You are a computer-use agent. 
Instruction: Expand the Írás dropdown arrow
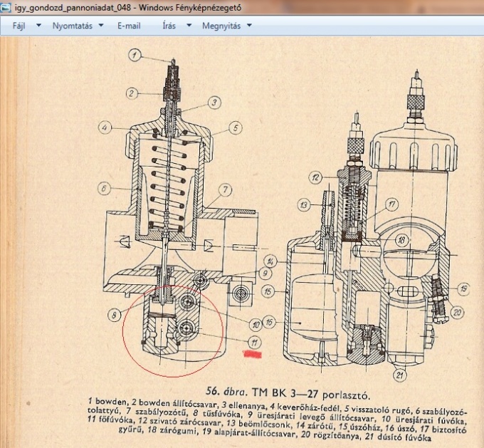pyautogui.click(x=189, y=26)
